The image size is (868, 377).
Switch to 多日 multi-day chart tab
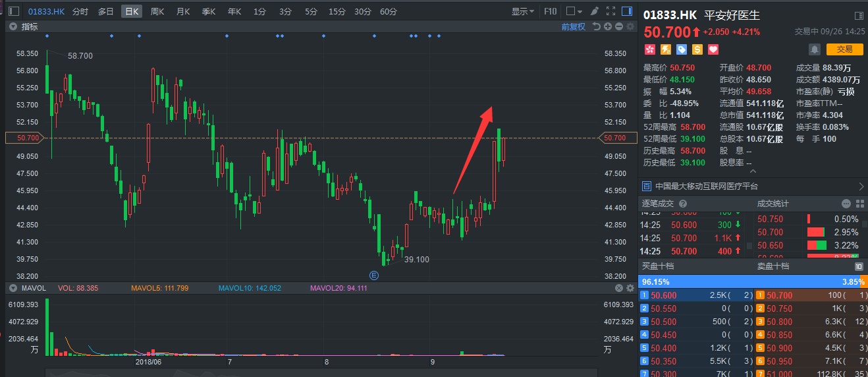tap(105, 11)
